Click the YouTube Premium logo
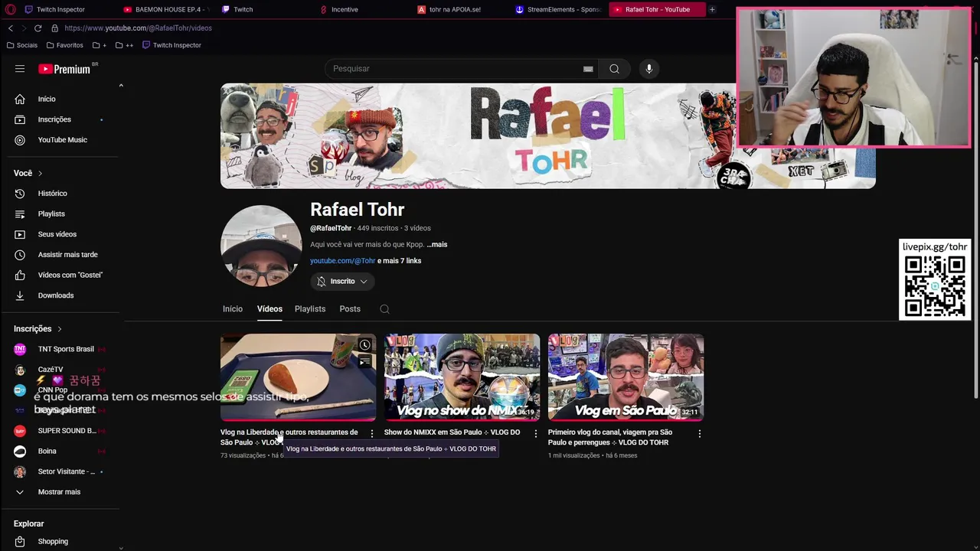Screen dimensions: 980x551 [64, 69]
